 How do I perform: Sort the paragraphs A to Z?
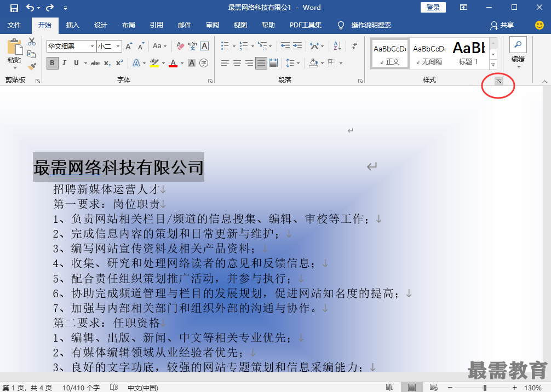click(337, 45)
